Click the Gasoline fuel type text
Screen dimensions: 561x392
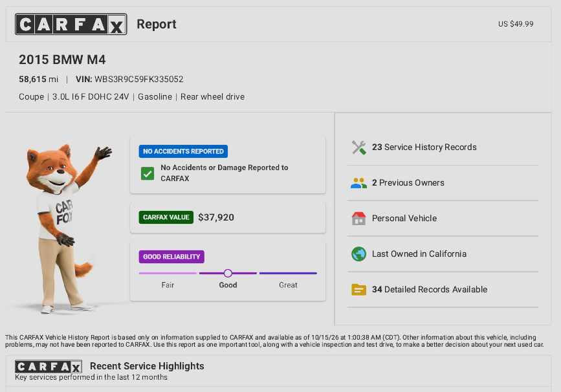click(x=155, y=97)
